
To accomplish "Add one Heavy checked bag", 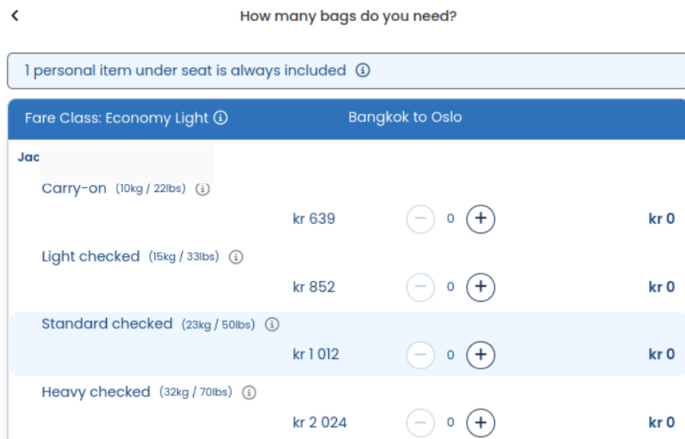I will [x=481, y=422].
